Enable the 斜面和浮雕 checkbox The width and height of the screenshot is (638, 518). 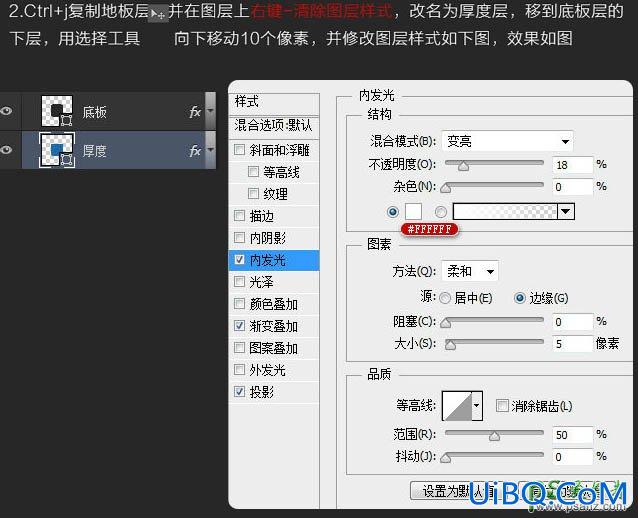point(240,150)
